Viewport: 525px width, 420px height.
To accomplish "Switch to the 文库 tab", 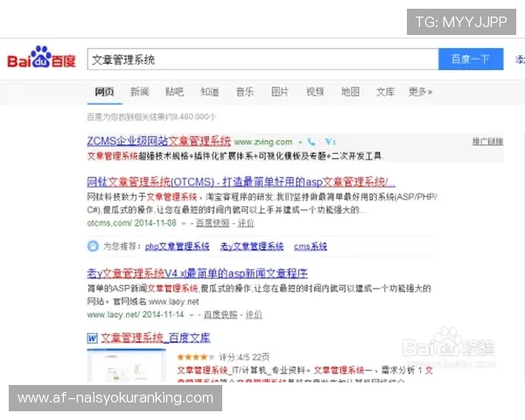I will click(x=385, y=91).
